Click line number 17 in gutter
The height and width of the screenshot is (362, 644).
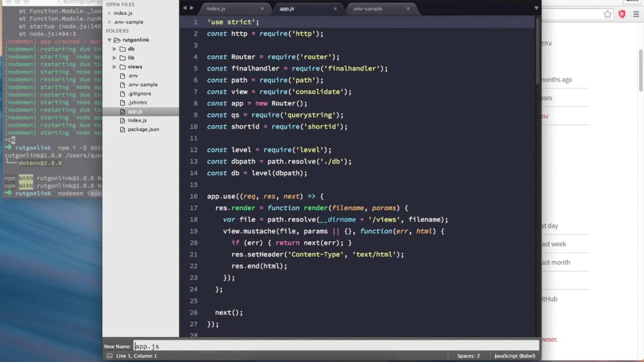point(194,208)
